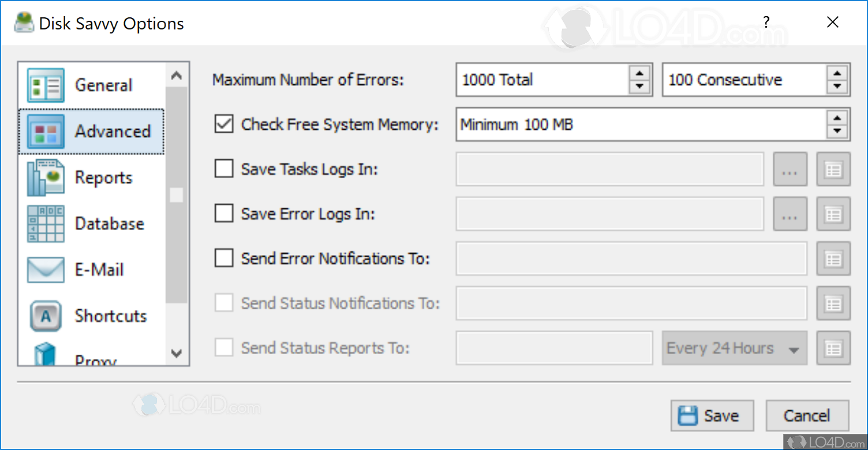Image resolution: width=868 pixels, height=450 pixels.
Task: Enable Send Error Notifications To checkbox
Action: click(224, 258)
